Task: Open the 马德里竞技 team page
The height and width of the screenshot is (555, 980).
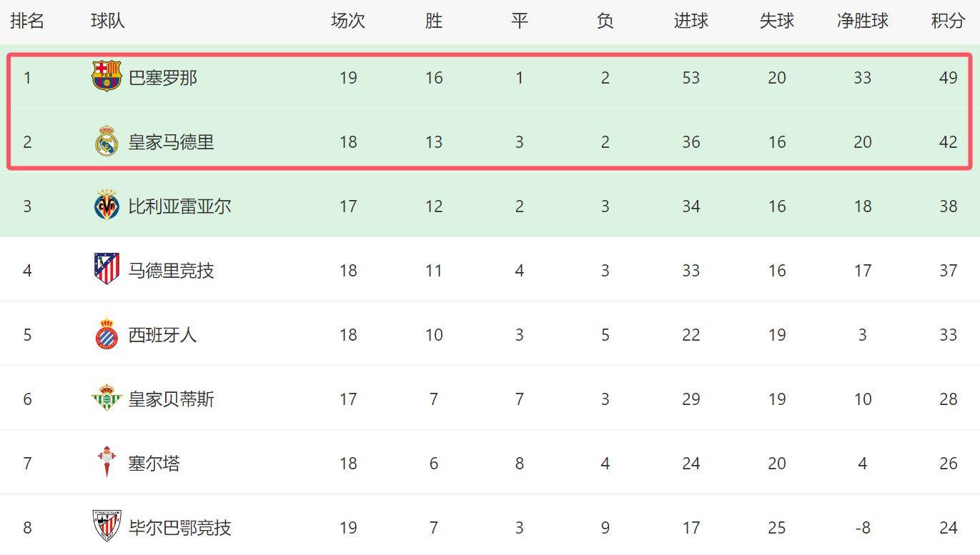Action: click(x=172, y=270)
